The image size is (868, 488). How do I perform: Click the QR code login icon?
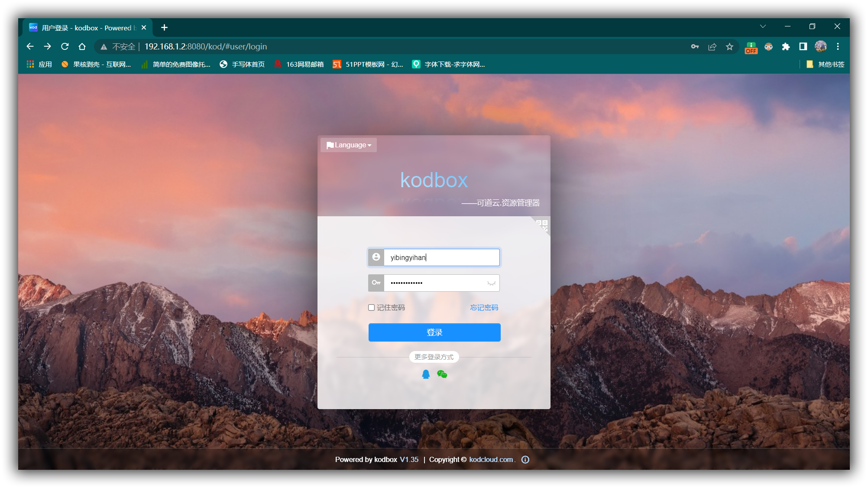tap(542, 225)
